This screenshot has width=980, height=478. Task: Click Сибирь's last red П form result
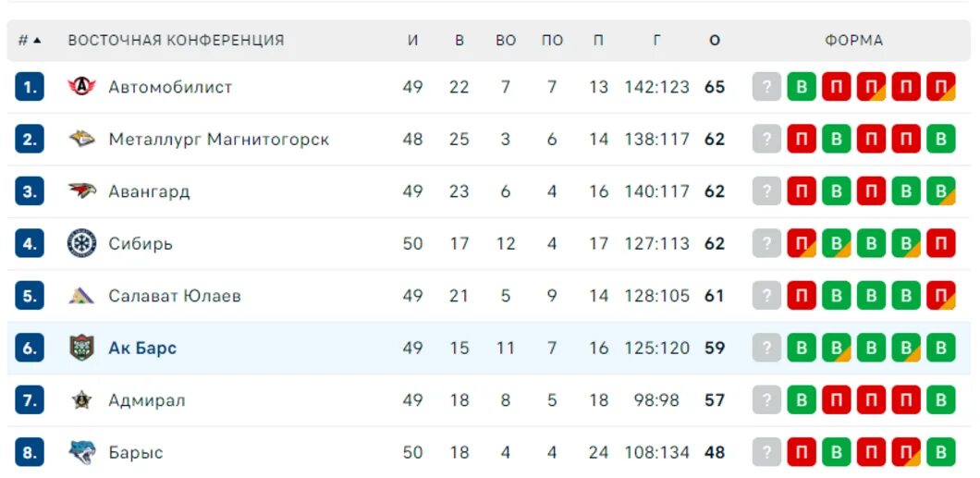click(940, 243)
